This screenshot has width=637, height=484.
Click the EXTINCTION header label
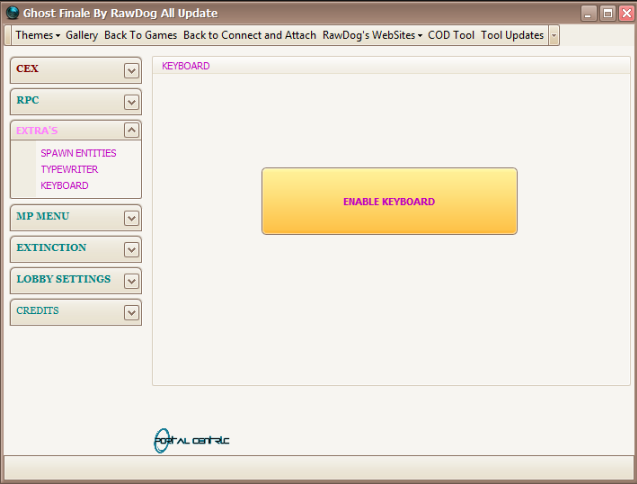(x=51, y=247)
